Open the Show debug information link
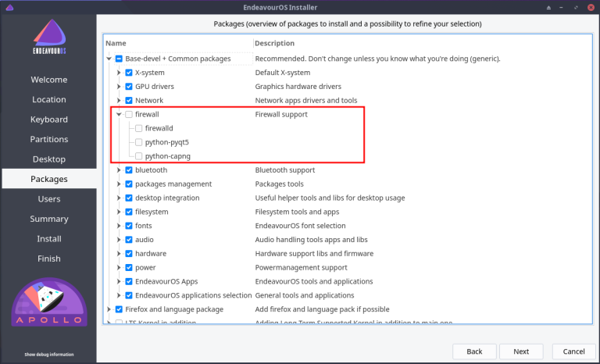 pos(49,355)
